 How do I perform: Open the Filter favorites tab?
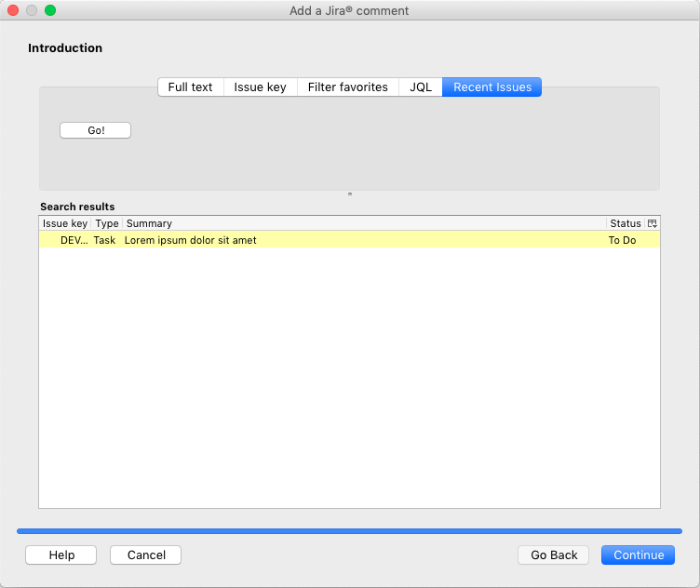[348, 87]
